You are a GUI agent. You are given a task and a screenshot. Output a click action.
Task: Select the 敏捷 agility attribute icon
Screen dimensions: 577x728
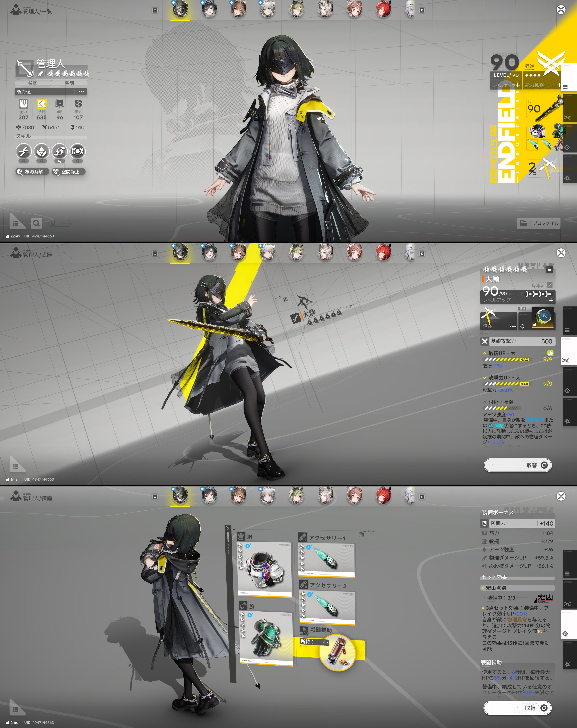[x=42, y=104]
